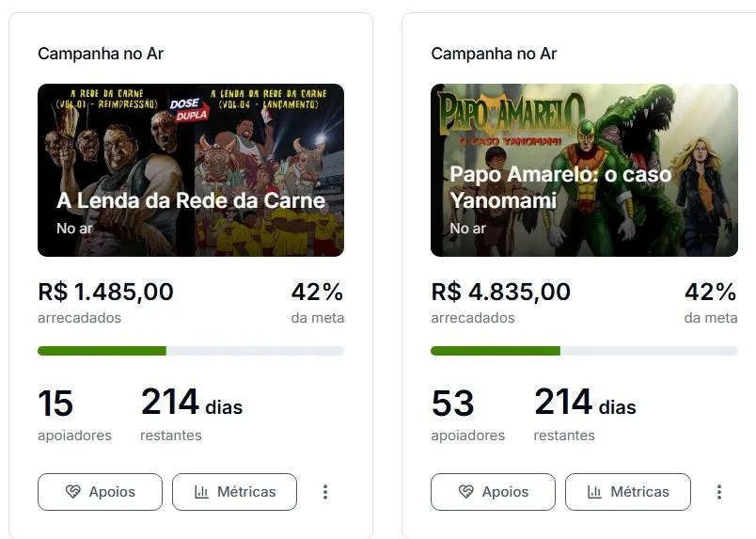Click the A Lenda da Rede da Carne title
This screenshot has height=539, width=756.
click(x=191, y=200)
